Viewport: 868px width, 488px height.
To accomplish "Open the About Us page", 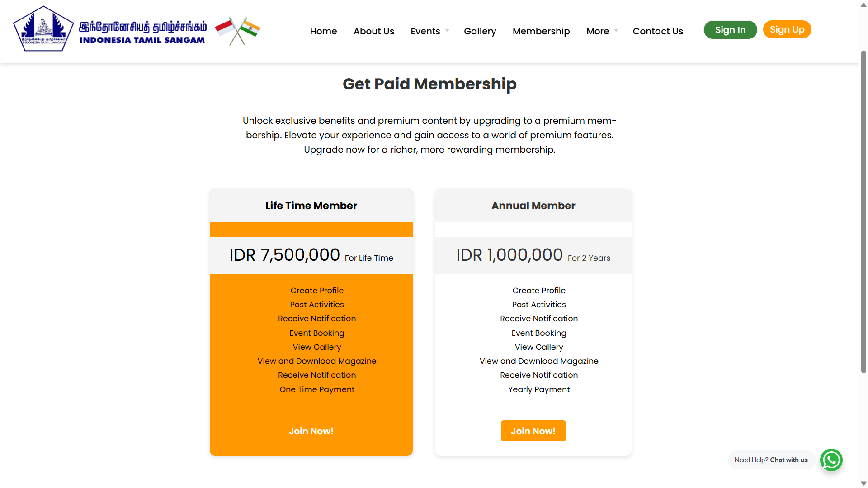I will pyautogui.click(x=373, y=31).
